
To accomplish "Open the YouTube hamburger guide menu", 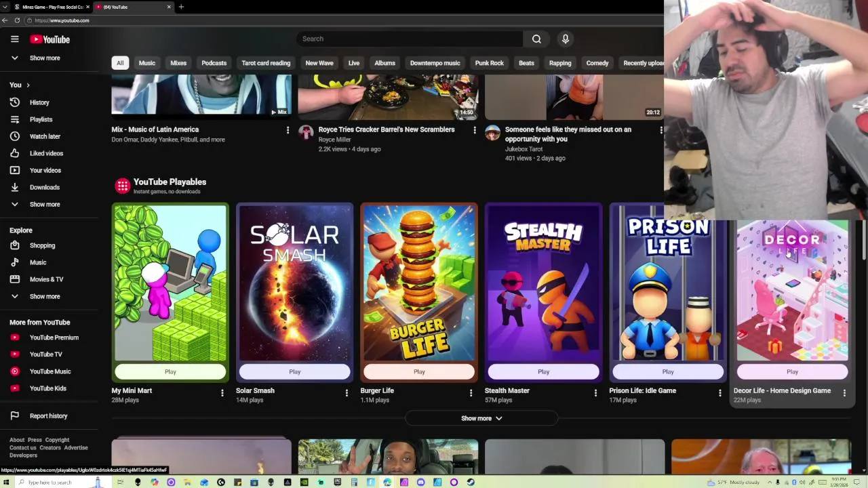I will click(x=14, y=39).
